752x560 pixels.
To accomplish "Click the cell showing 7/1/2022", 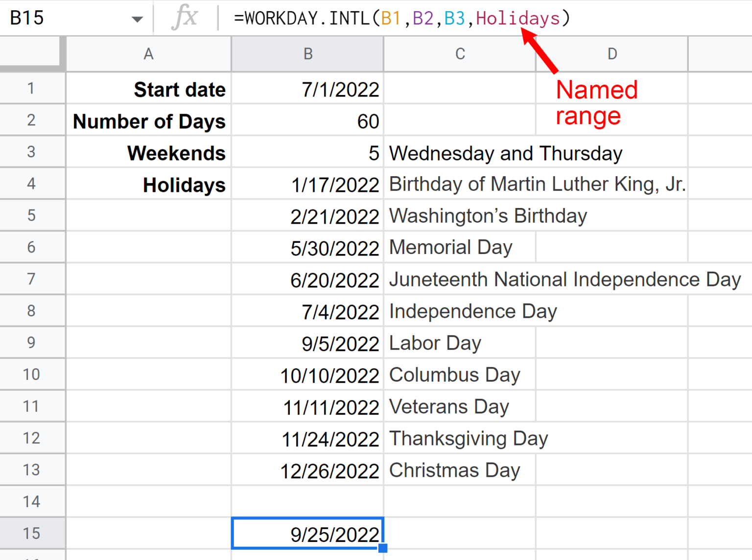I will 307,89.
